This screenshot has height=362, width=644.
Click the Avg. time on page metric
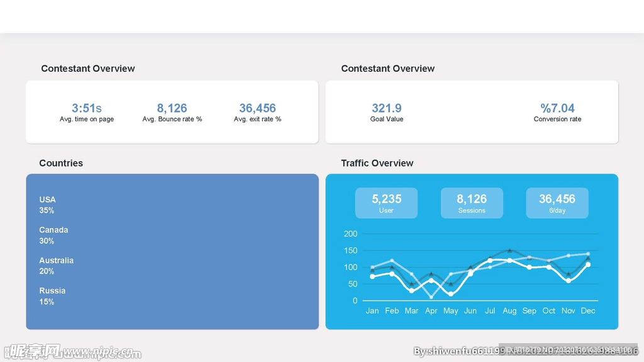coord(87,112)
